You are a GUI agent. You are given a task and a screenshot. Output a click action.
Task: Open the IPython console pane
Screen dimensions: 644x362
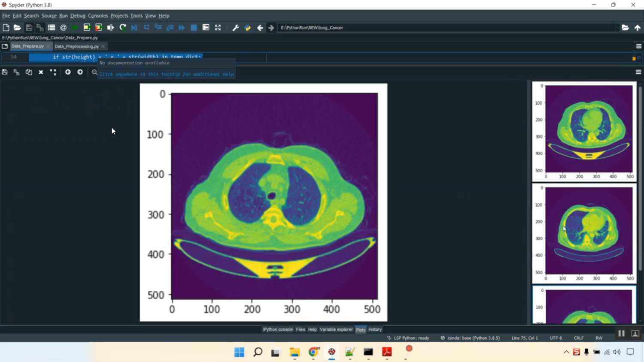(278, 329)
